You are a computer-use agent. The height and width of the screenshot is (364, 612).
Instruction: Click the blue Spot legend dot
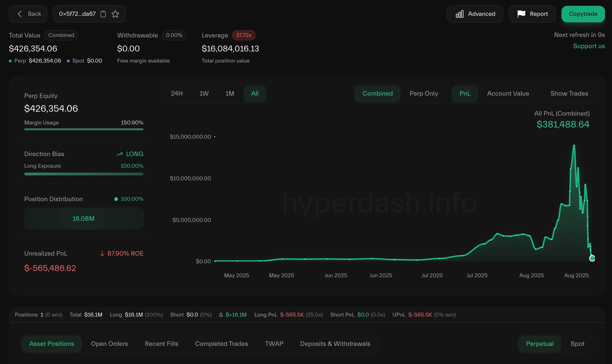[x=68, y=61]
